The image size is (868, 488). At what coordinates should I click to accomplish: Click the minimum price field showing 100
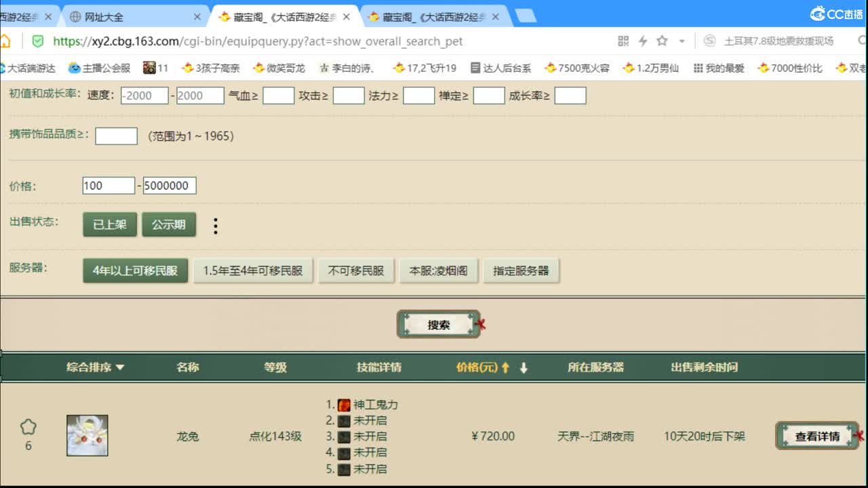pyautogui.click(x=108, y=186)
